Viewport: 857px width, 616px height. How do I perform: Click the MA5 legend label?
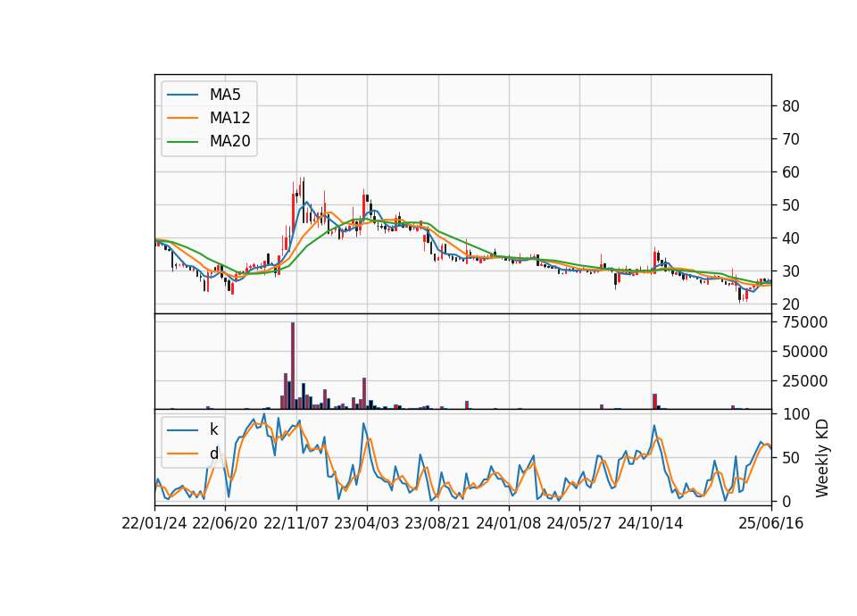[x=225, y=95]
